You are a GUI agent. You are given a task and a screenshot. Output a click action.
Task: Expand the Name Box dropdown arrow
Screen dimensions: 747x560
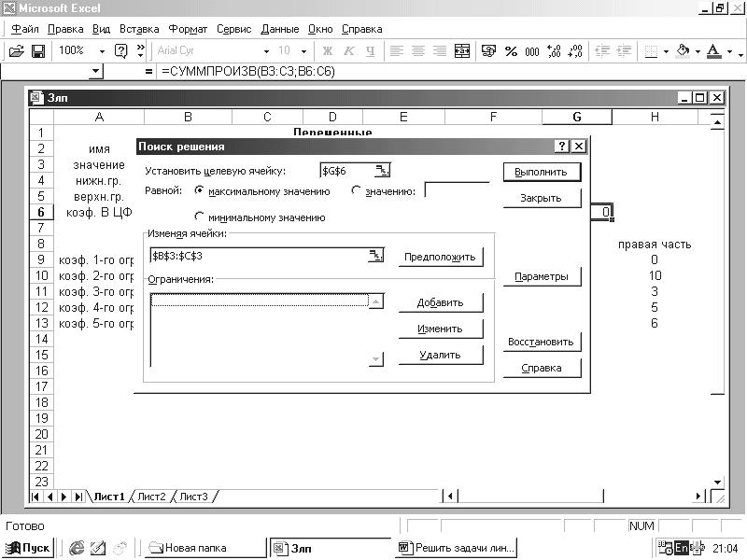[x=96, y=72]
